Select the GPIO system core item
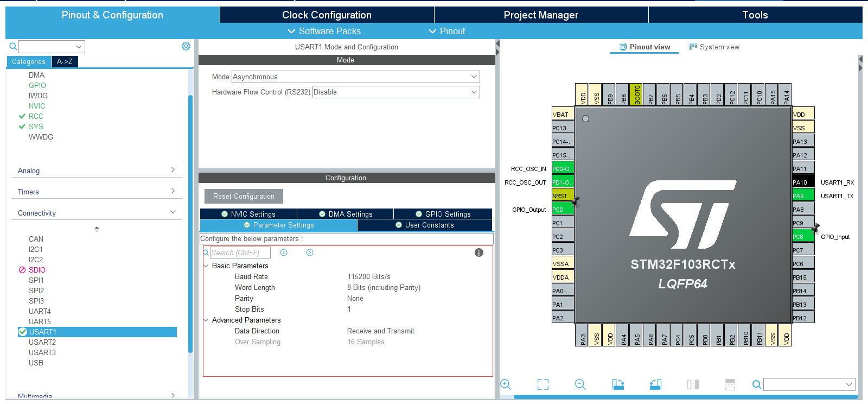This screenshot has width=868, height=404. [x=37, y=85]
